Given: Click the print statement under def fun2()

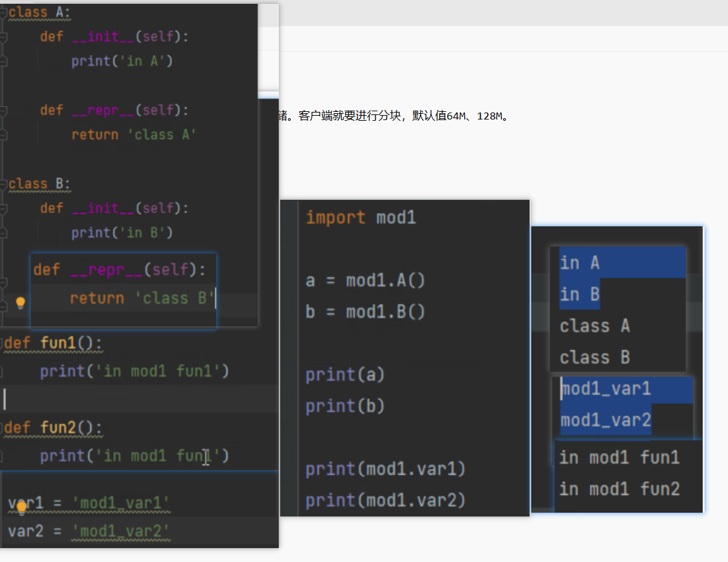Looking at the screenshot, I should [134, 456].
